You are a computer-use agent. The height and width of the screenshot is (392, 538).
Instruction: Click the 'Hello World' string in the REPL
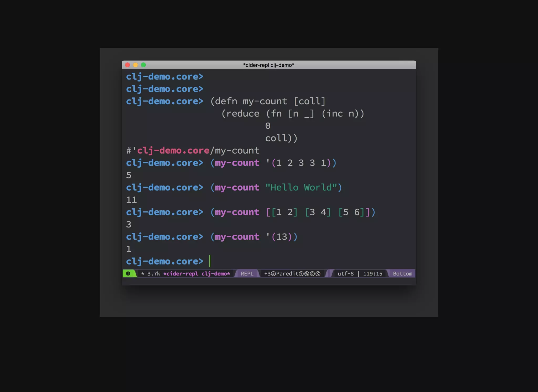(301, 188)
